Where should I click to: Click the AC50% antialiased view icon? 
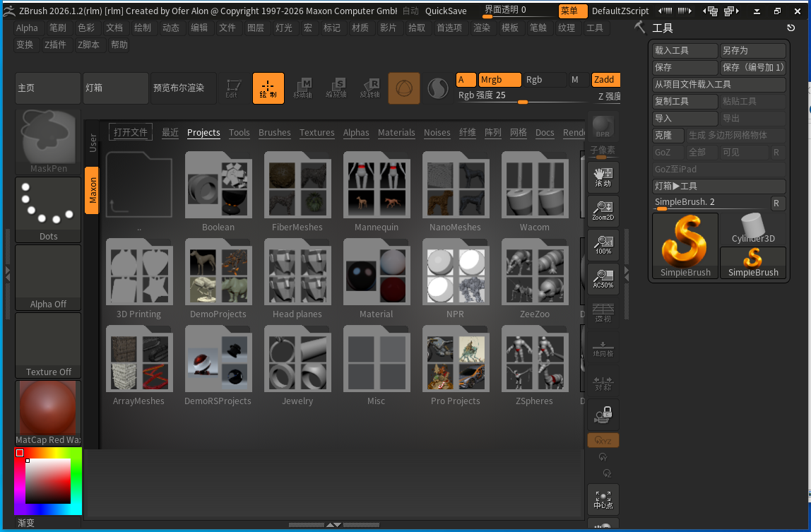[x=603, y=279]
